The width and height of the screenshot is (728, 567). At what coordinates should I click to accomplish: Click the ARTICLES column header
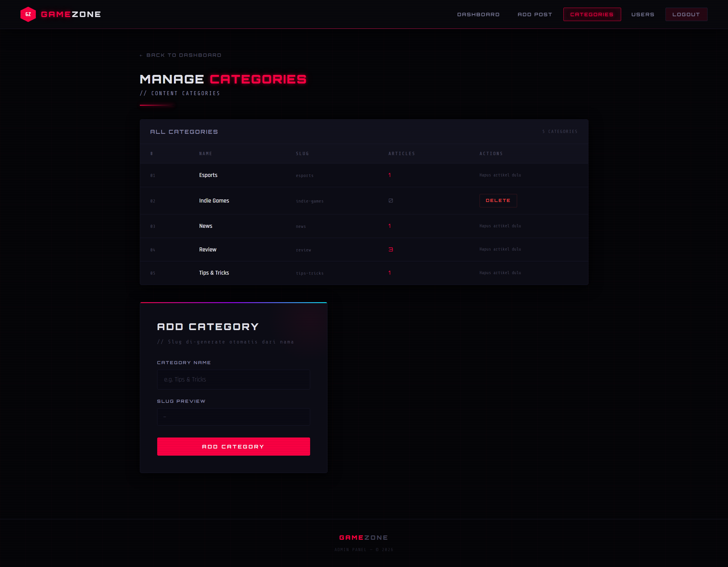[402, 154]
